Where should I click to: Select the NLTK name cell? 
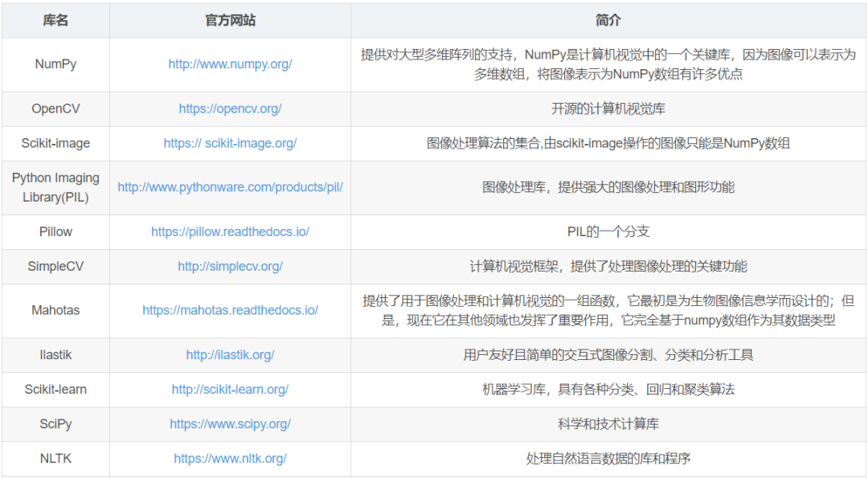pos(55,459)
